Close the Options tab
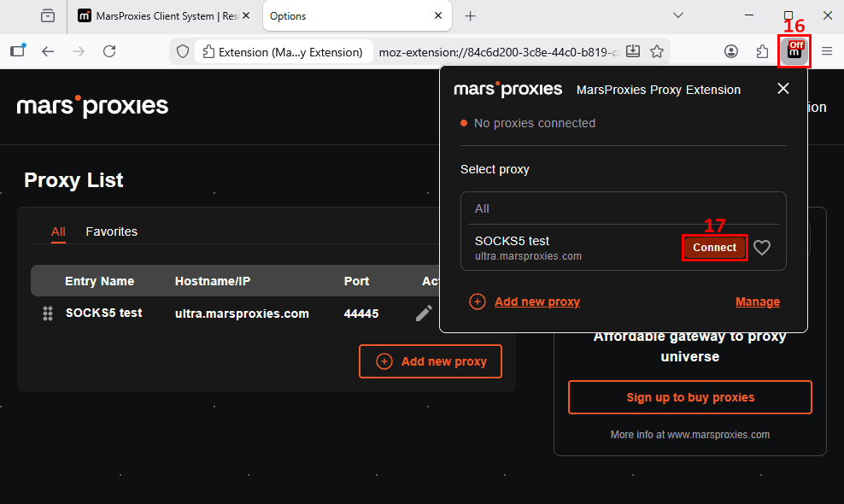844x504 pixels. [438, 15]
